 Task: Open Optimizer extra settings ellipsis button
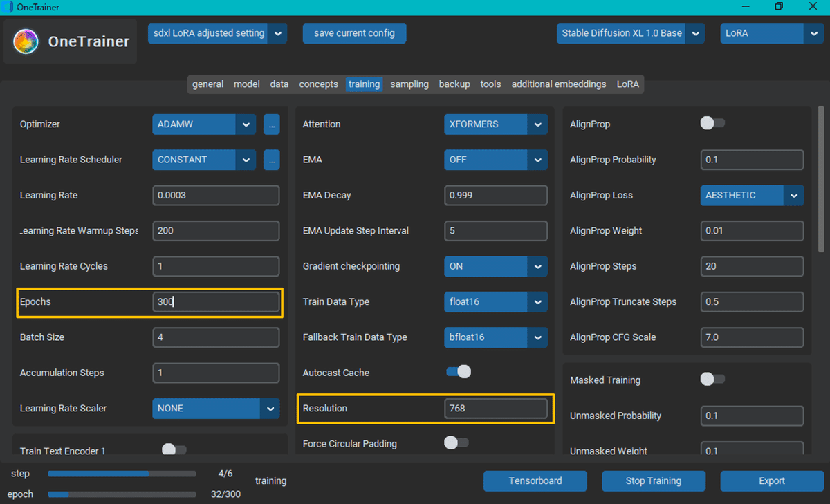coord(271,124)
